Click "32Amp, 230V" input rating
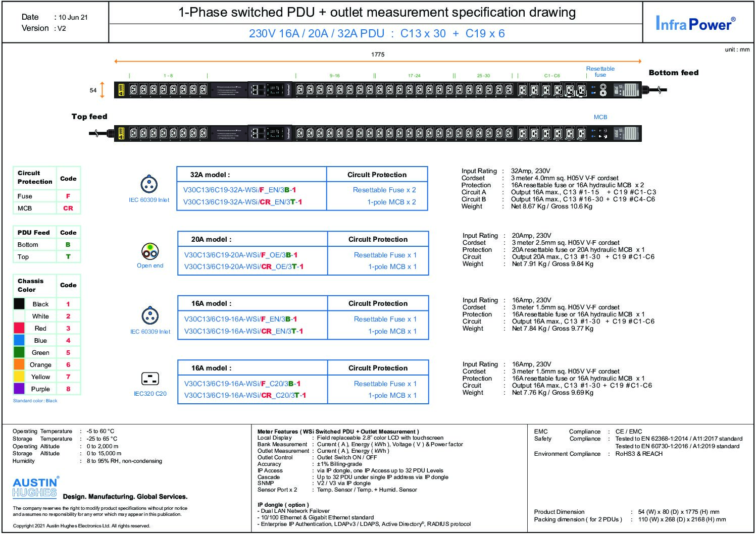Screen dimensions: 756x534 [531, 171]
